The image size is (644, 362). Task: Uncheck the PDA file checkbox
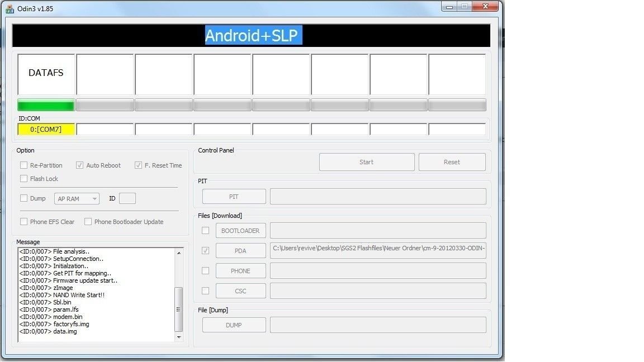(205, 250)
